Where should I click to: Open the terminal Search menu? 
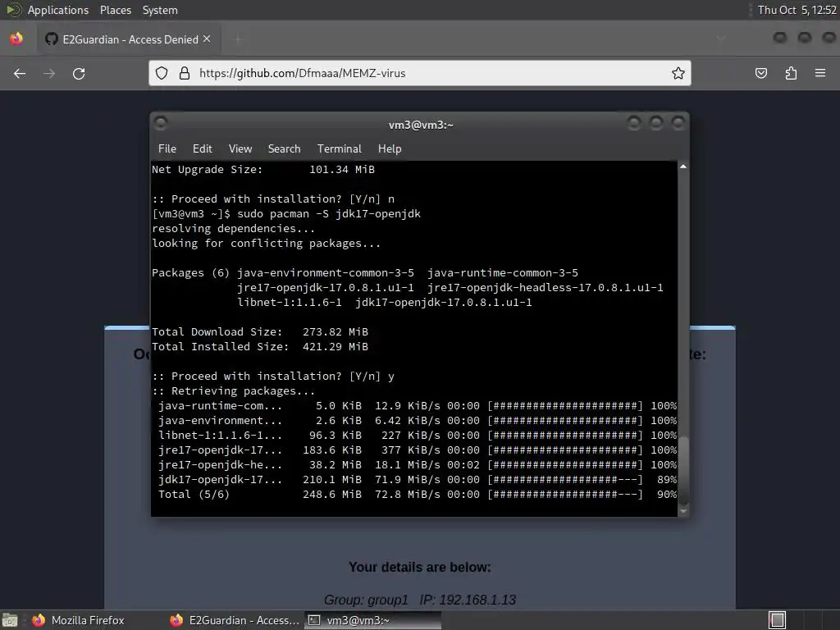pyautogui.click(x=284, y=149)
